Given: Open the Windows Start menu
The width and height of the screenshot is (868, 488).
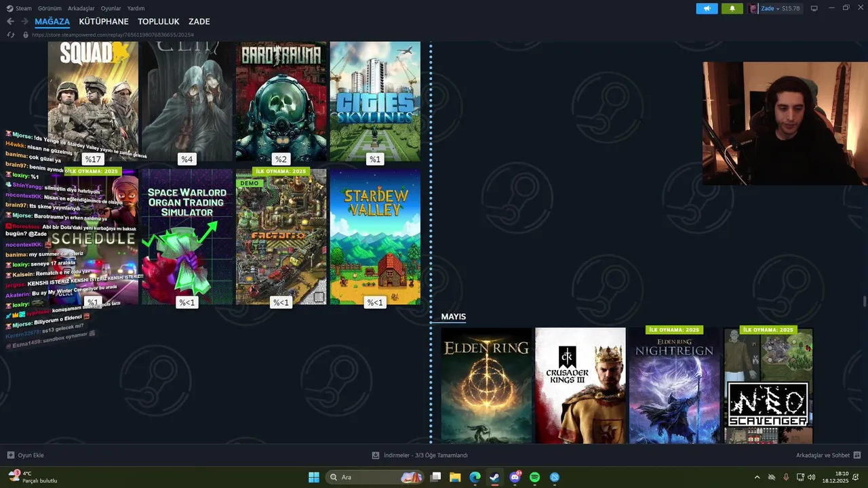Looking at the screenshot, I should tap(314, 477).
